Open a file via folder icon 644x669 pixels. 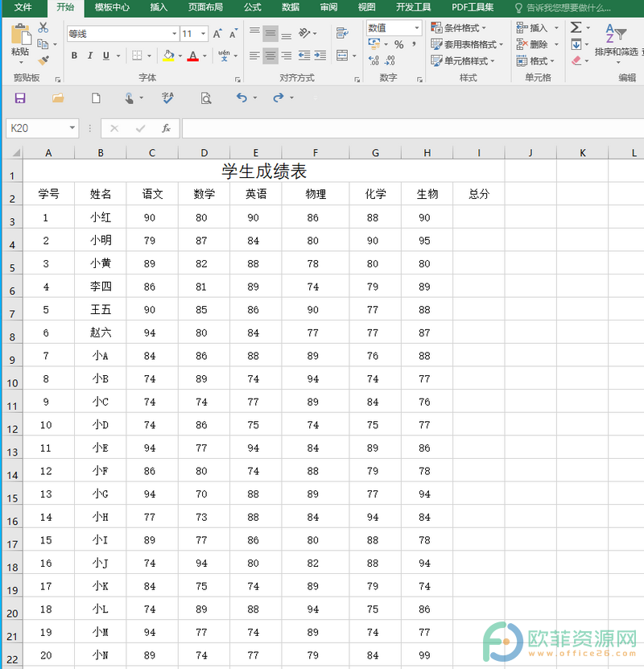point(58,98)
